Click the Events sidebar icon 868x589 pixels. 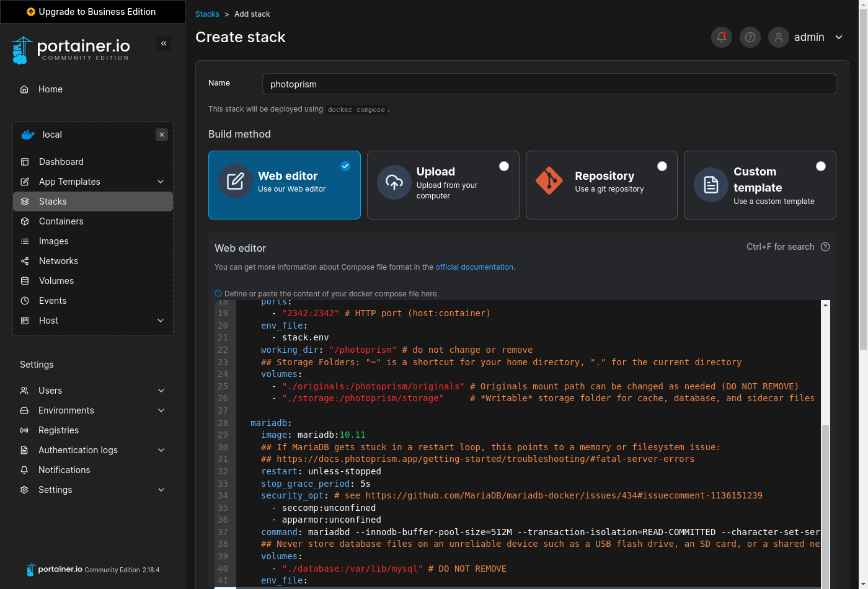(x=24, y=300)
